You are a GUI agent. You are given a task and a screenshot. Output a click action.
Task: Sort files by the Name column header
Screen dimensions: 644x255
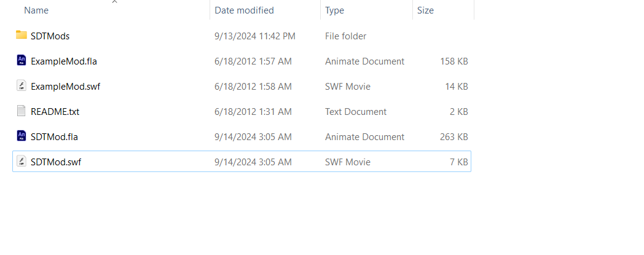click(x=37, y=10)
